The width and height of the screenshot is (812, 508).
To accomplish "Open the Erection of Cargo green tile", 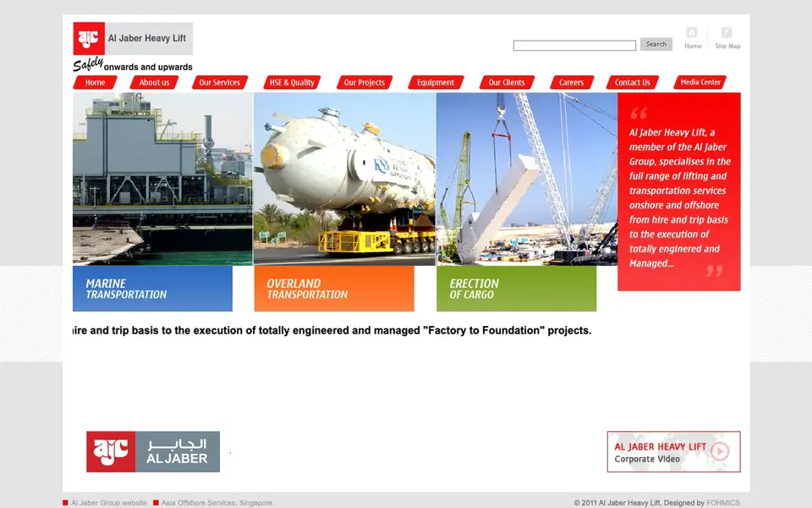I will pos(516,289).
